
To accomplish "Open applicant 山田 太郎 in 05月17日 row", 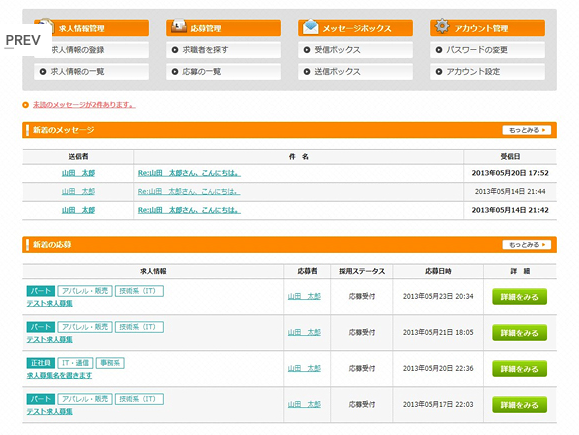I will (304, 404).
